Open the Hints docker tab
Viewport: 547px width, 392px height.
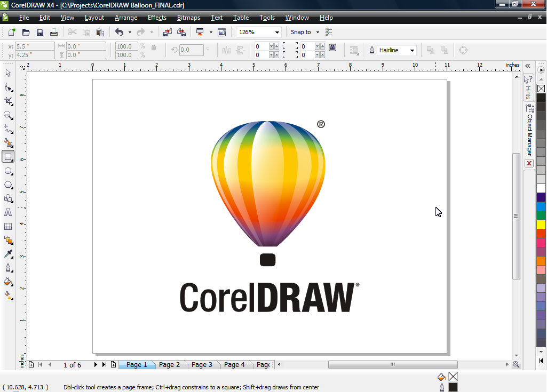point(528,87)
